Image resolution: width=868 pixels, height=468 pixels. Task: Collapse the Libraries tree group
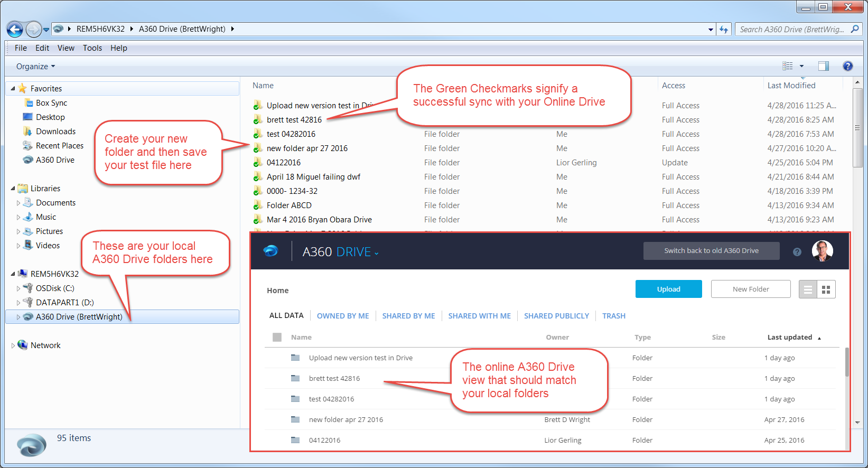(13, 188)
